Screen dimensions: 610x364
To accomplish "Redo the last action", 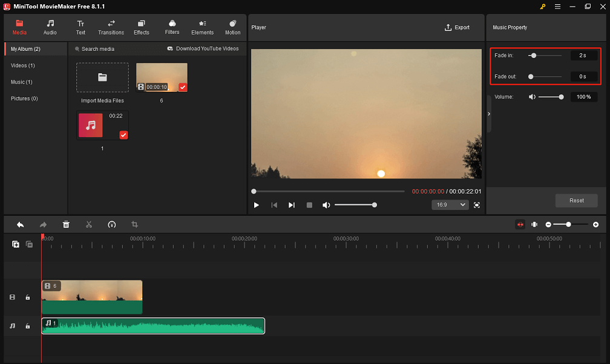I will (43, 225).
